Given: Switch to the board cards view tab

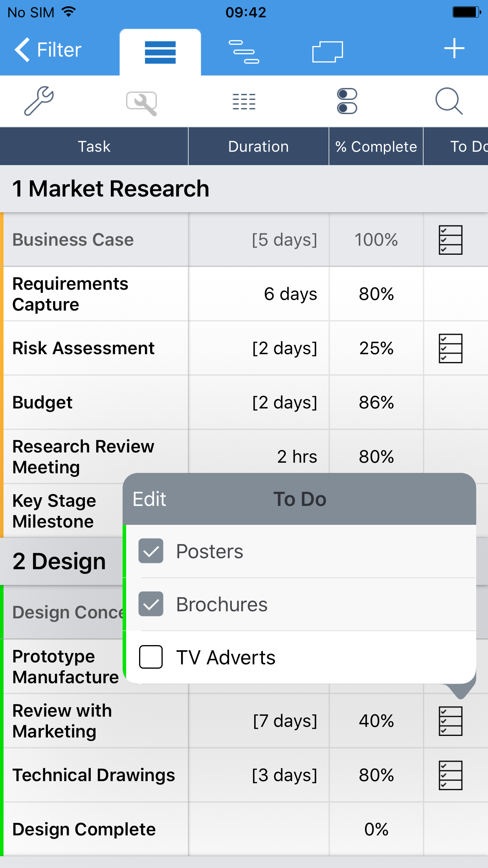Looking at the screenshot, I should tap(327, 51).
